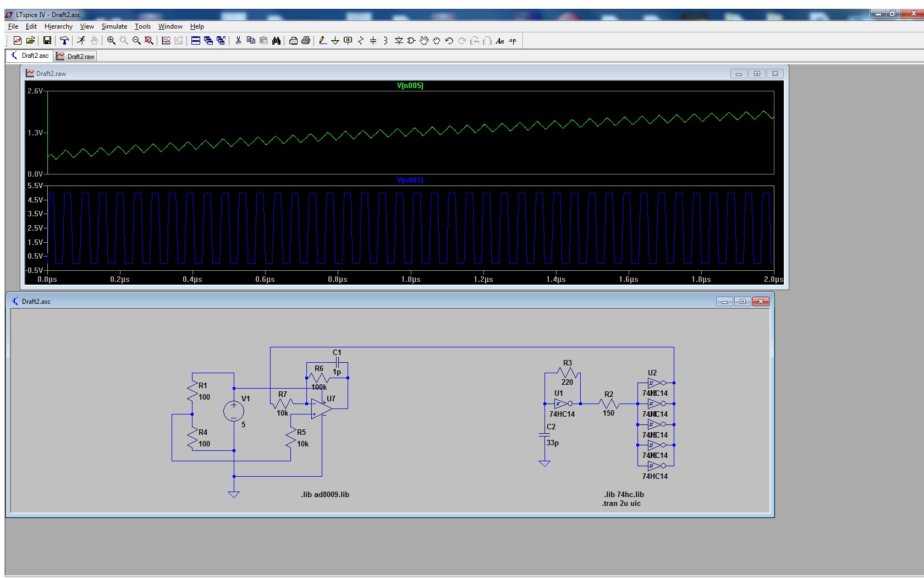The width and height of the screenshot is (924, 578).
Task: Click the Run simulation icon
Action: [81, 40]
